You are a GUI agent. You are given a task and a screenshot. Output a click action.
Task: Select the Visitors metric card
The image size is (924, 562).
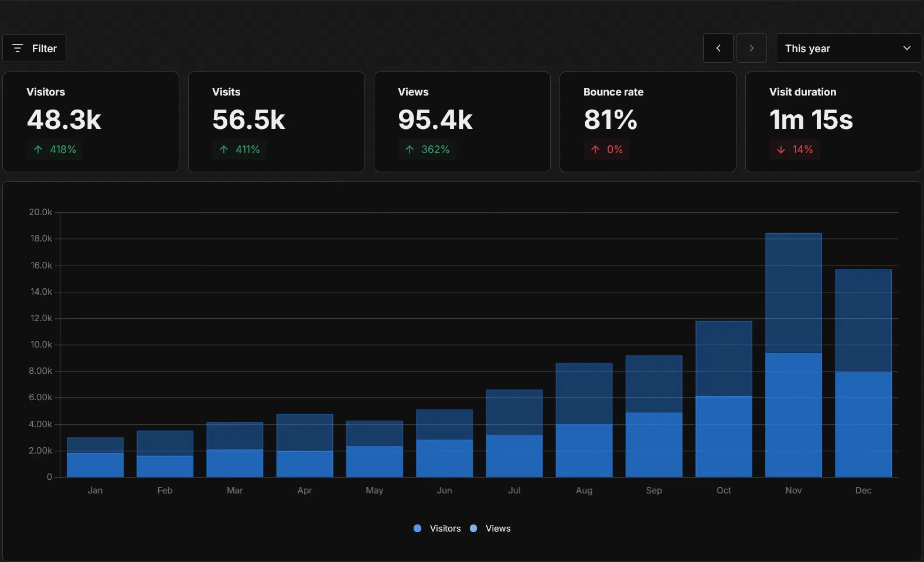(91, 122)
